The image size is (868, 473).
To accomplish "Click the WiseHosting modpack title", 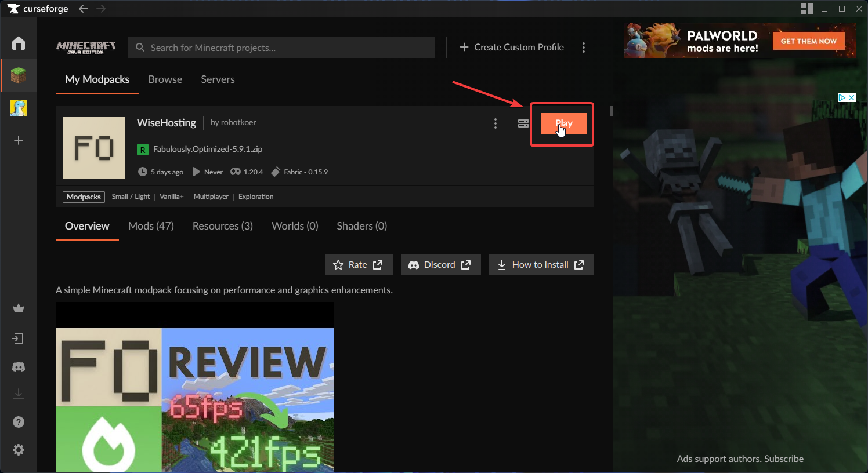I will point(167,123).
